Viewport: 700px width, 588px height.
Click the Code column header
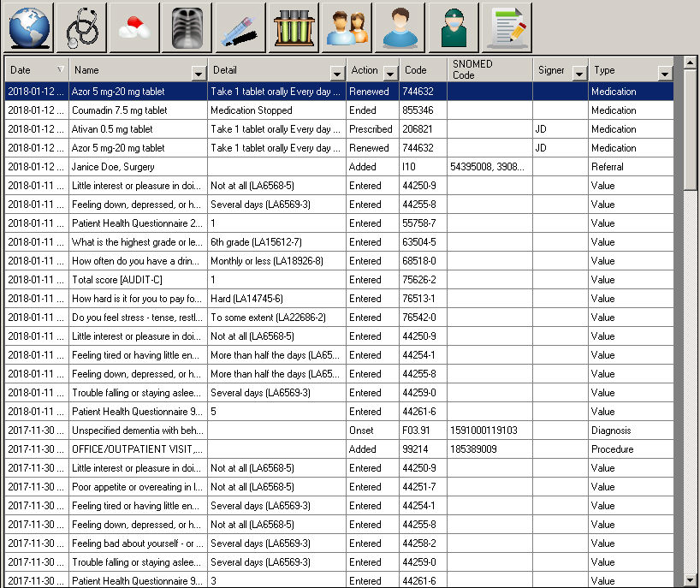[x=423, y=70]
